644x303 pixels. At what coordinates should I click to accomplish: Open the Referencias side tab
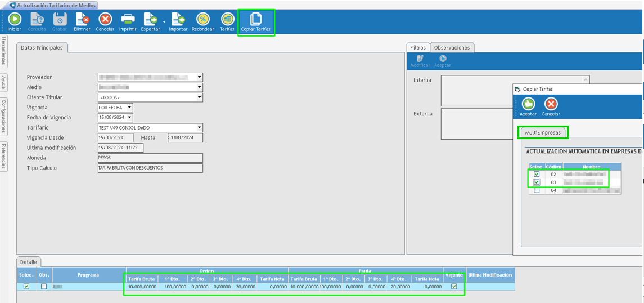tap(4, 155)
